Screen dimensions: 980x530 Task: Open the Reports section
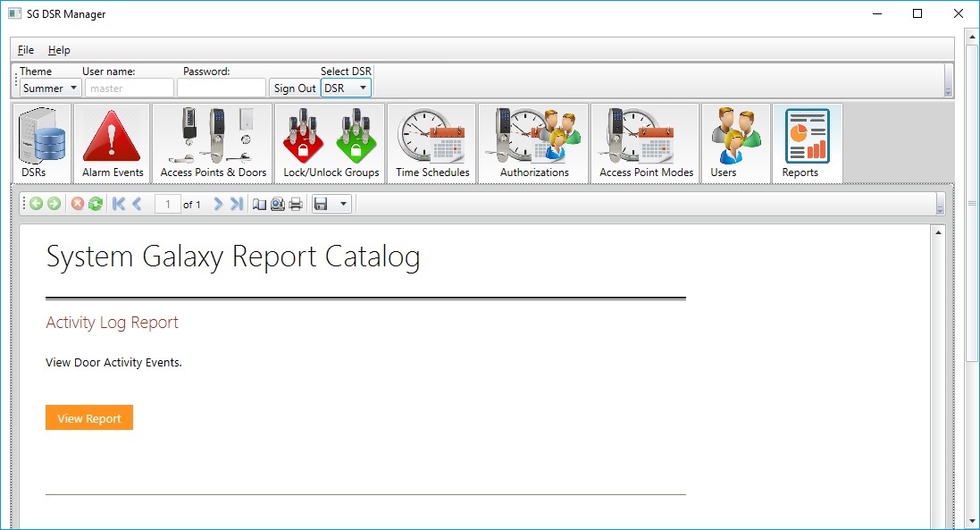(808, 143)
